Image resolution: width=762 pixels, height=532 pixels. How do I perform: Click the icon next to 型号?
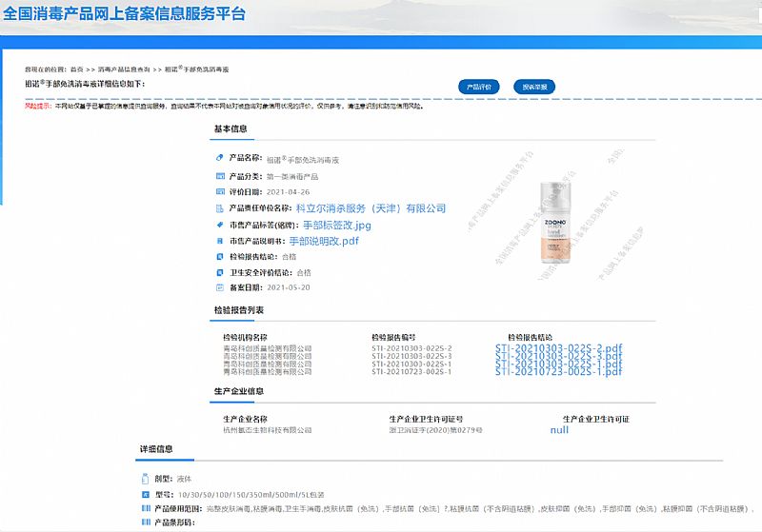(146, 495)
